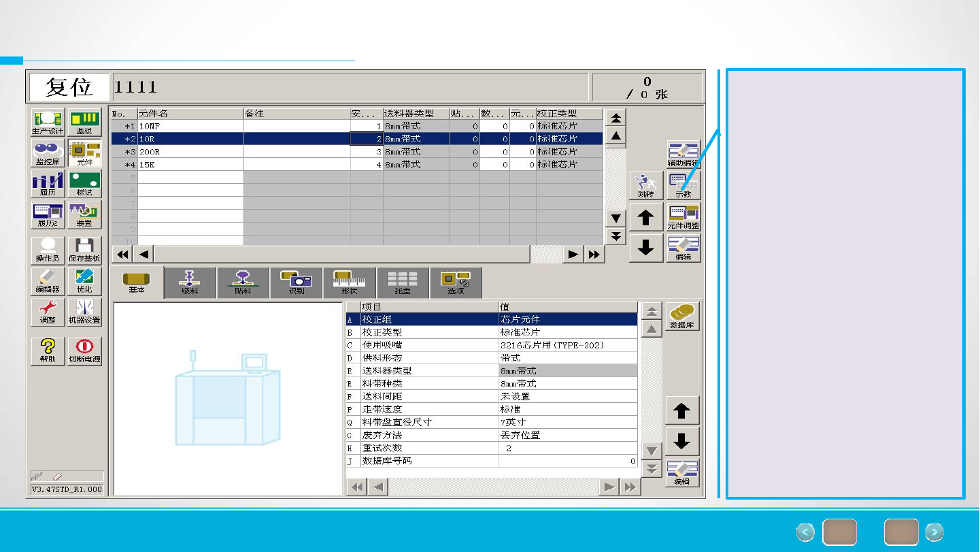This screenshot has height=552, width=980.
Task: Open the 数据库 database icon
Action: [x=681, y=317]
